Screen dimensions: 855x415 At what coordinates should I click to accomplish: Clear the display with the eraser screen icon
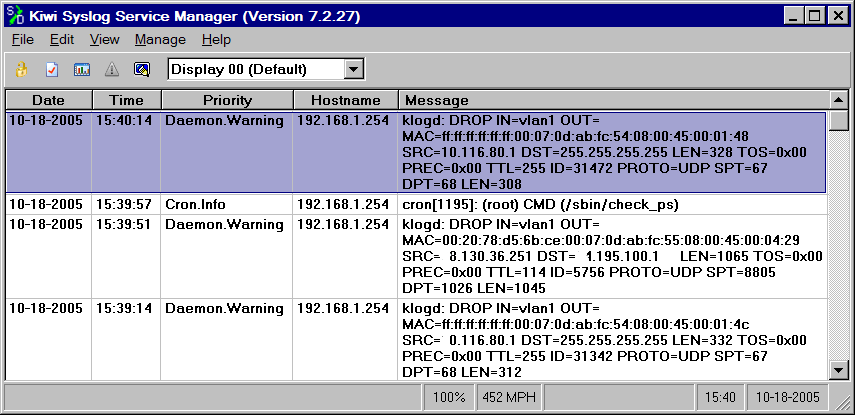(x=142, y=69)
